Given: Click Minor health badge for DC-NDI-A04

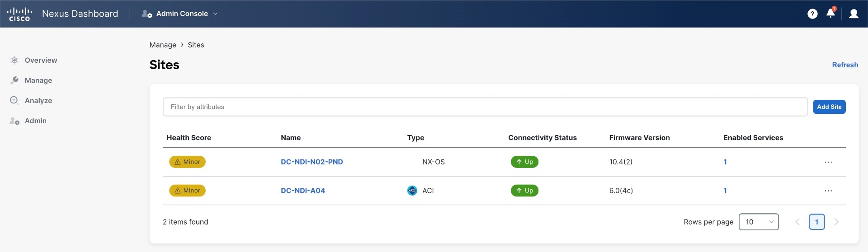Looking at the screenshot, I should (187, 191).
